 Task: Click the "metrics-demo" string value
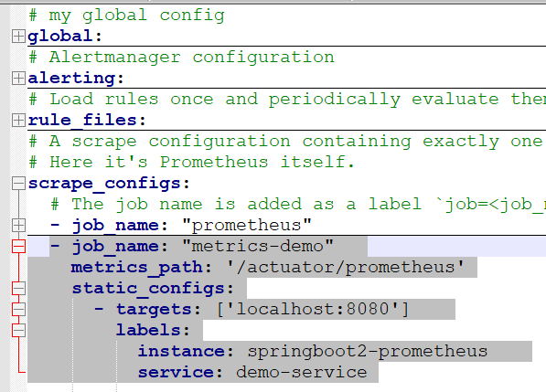[258, 246]
